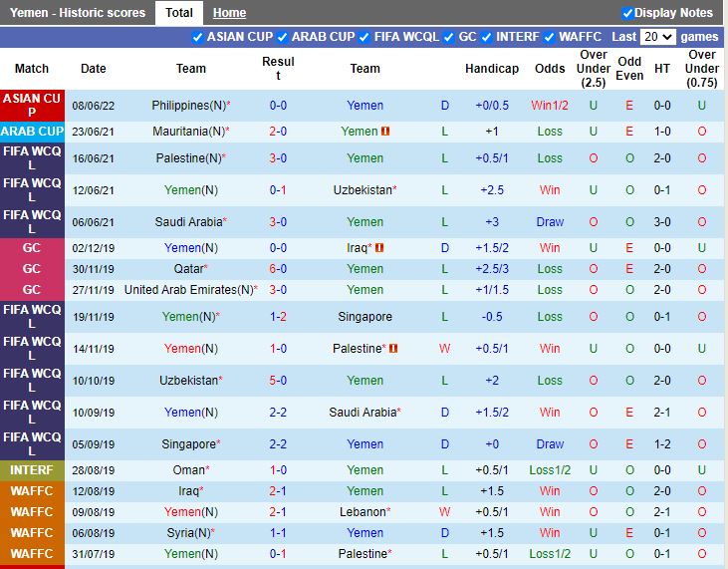Disable the FIFA WCQL filter checkbox
This screenshot has height=569, width=728.
[364, 37]
